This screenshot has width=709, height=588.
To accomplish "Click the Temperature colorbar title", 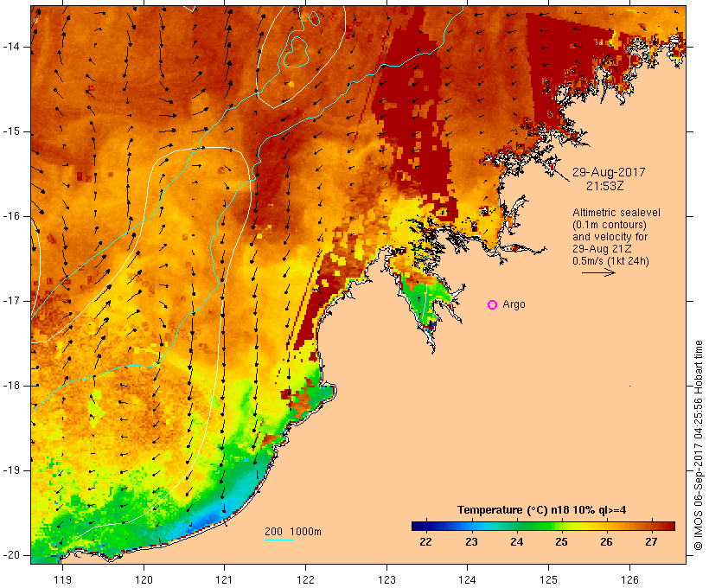I will point(542,510).
